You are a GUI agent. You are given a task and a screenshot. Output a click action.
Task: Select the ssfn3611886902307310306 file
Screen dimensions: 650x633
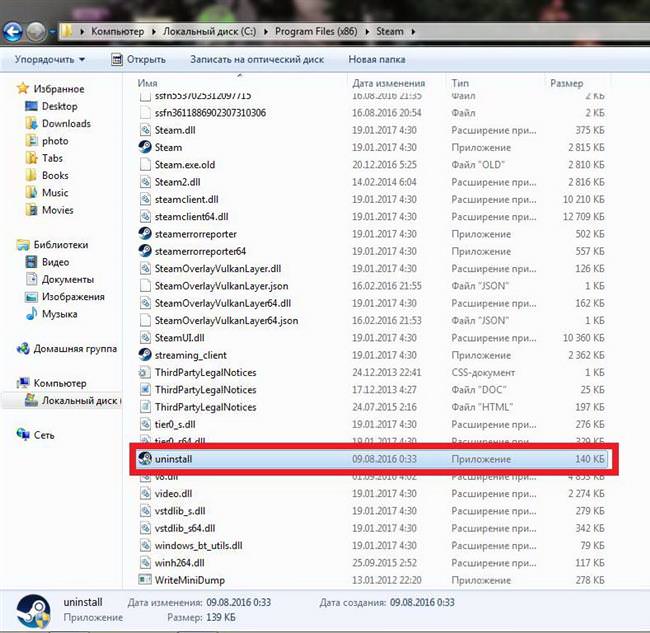371,113
